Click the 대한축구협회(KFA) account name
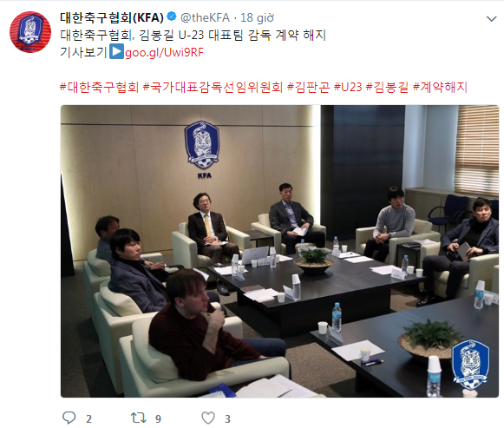 pyautogui.click(x=112, y=17)
